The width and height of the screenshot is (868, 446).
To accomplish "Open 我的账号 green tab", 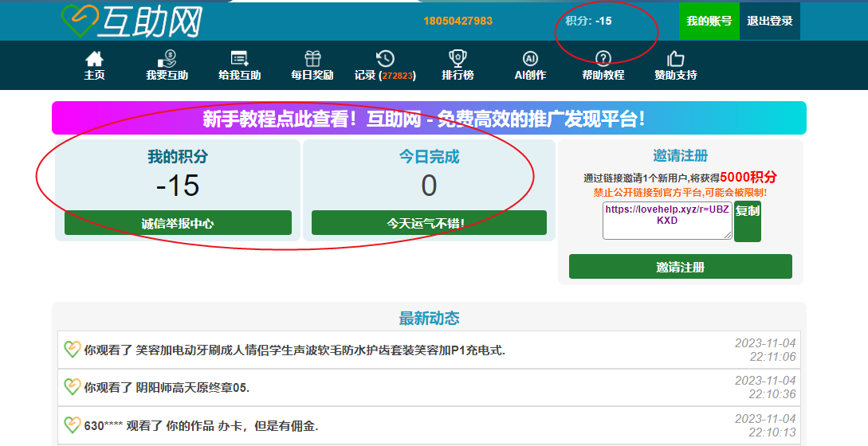I will [709, 21].
